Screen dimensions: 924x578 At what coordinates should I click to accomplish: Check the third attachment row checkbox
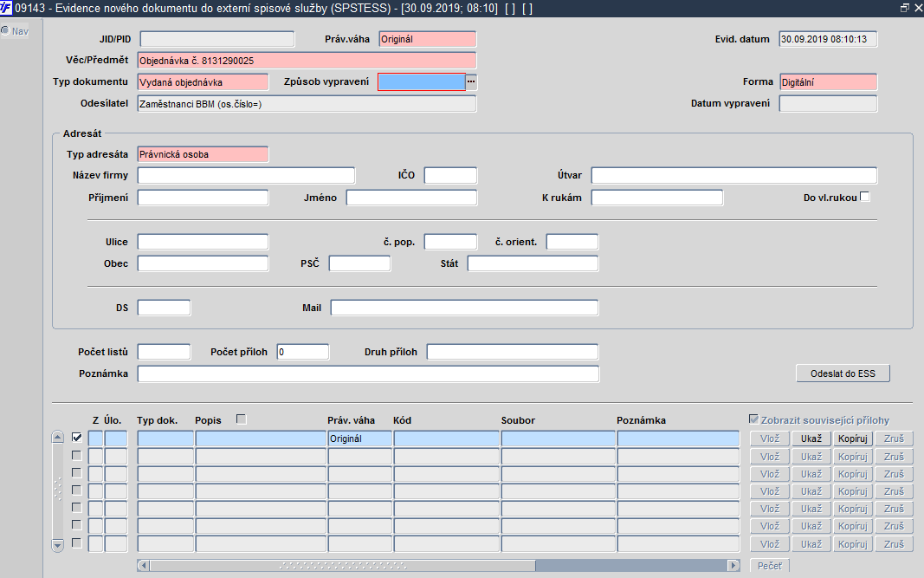click(76, 472)
